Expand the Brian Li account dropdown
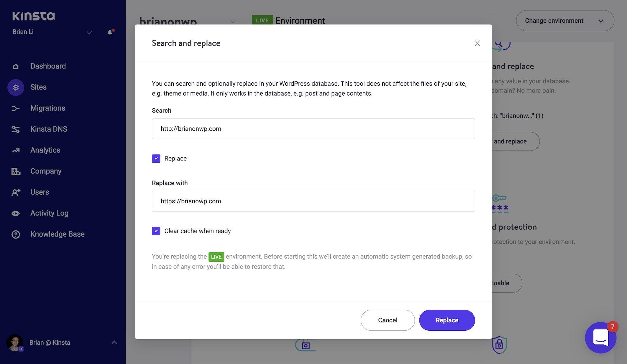 click(89, 32)
